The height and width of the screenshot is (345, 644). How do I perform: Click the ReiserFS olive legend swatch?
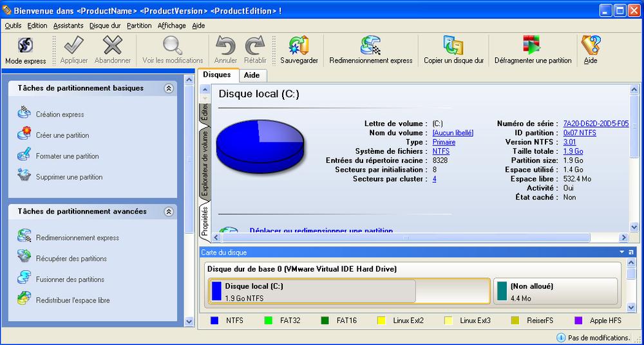pyautogui.click(x=515, y=321)
